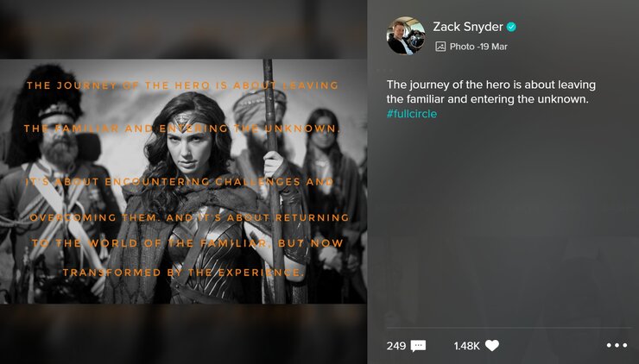The height and width of the screenshot is (364, 639).
Task: Click the orange "TRANSFORMED BY THE EXPERIENCE" line
Action: 183,273
